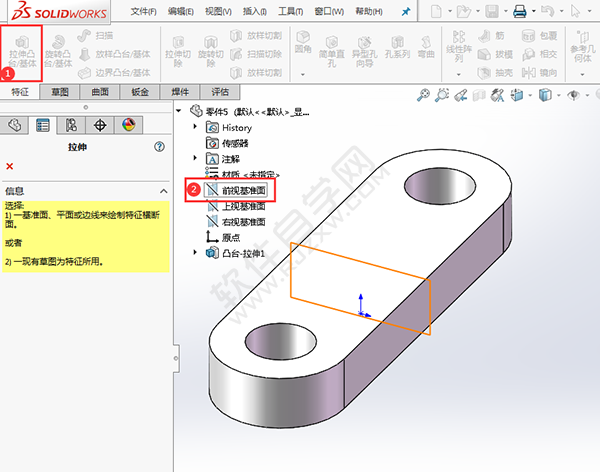Image resolution: width=600 pixels, height=472 pixels.
Task: Click the Undo icon
Action: tap(548, 11)
